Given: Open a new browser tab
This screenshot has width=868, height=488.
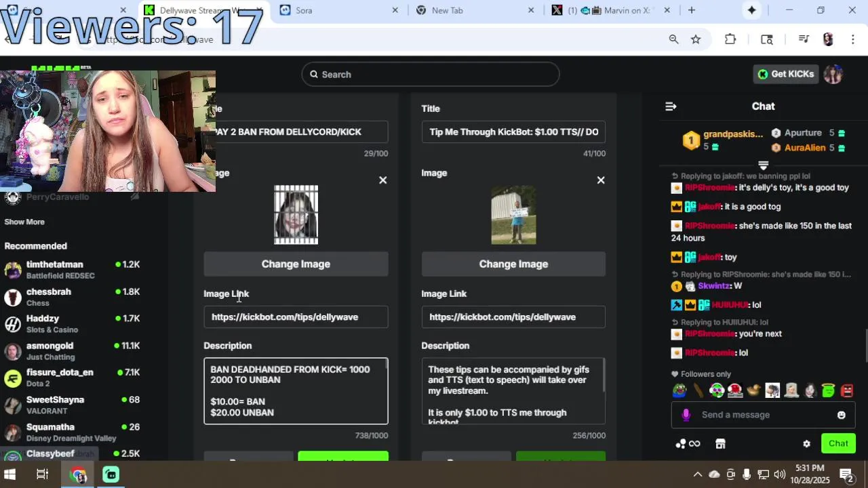Looking at the screenshot, I should point(692,10).
